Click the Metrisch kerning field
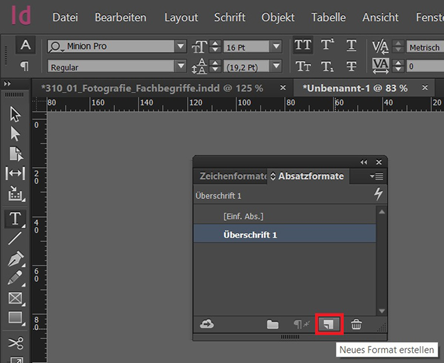Screen dimensions: 444x363 coord(425,47)
